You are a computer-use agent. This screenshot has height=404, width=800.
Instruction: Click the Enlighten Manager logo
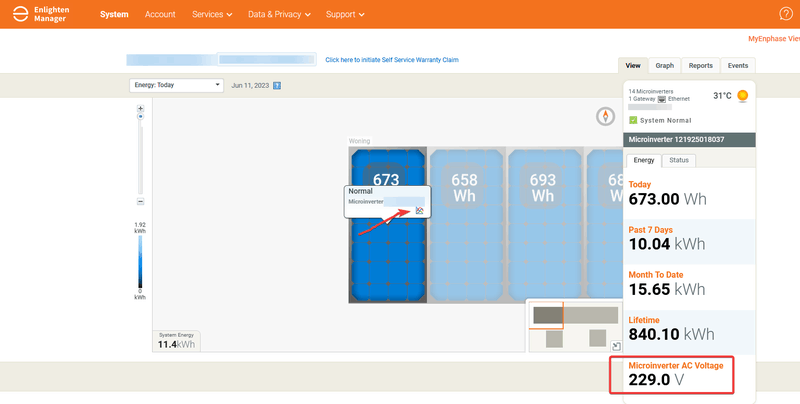tap(41, 14)
